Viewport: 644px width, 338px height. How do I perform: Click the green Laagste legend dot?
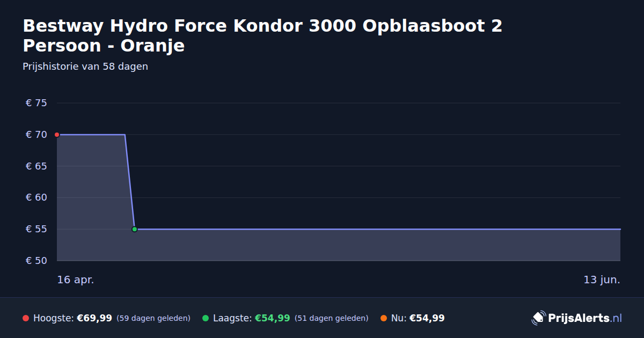206,318
